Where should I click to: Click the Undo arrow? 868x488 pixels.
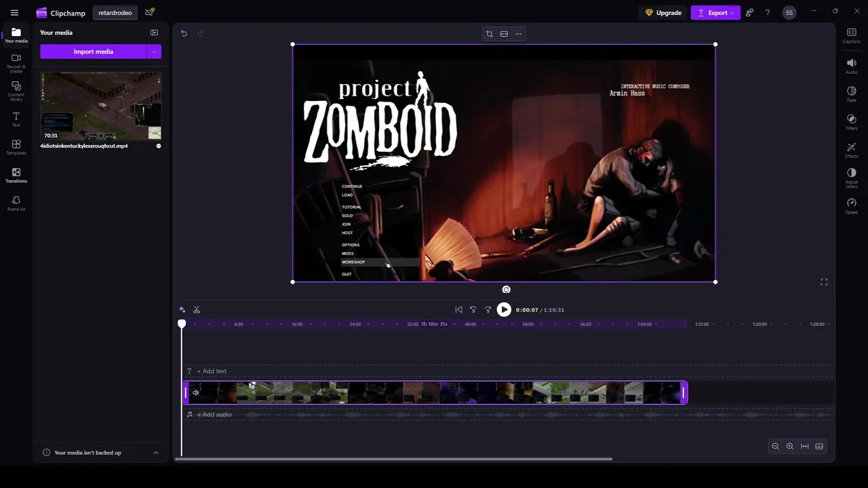pyautogui.click(x=184, y=33)
